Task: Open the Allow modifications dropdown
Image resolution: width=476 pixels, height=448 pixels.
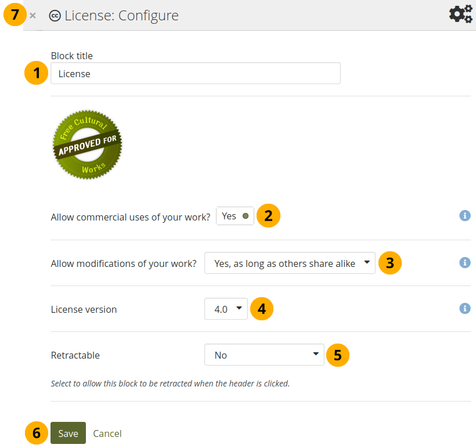Action: click(x=290, y=263)
